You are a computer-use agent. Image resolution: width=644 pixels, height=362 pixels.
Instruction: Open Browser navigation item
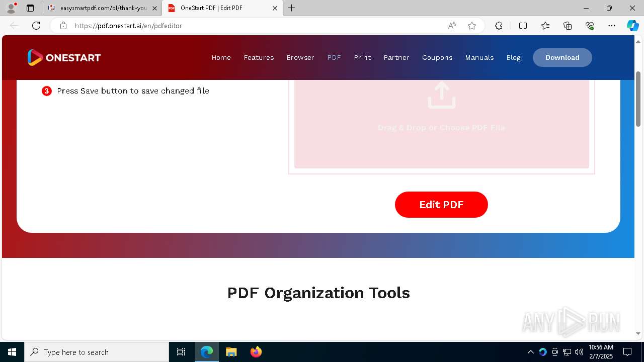tap(300, 58)
